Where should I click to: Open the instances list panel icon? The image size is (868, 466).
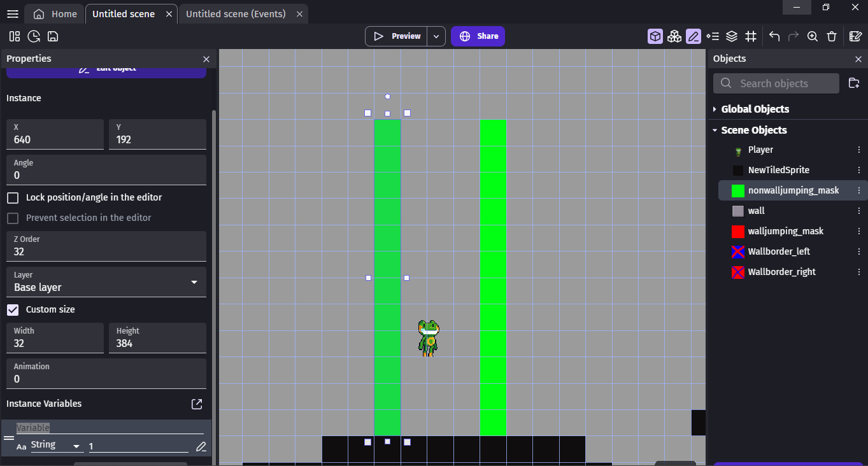713,36
